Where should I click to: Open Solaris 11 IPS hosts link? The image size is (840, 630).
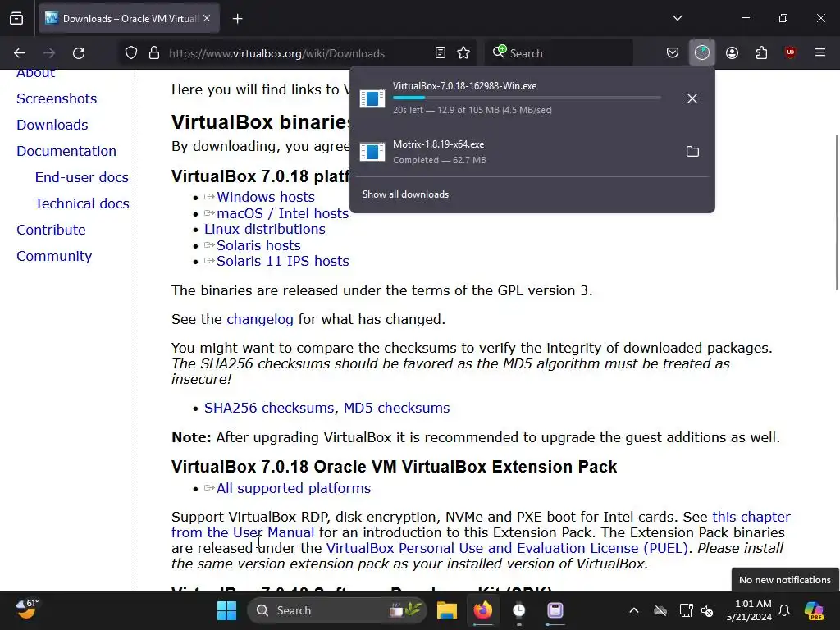point(283,262)
